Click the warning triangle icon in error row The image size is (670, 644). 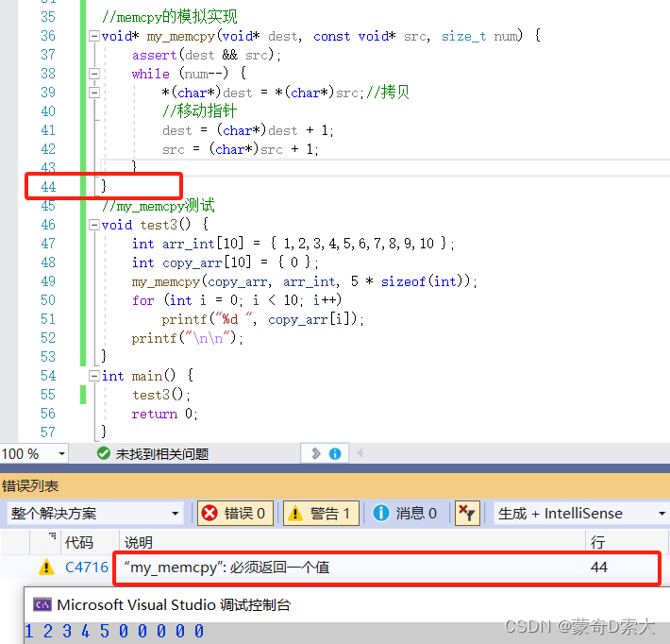[45, 567]
